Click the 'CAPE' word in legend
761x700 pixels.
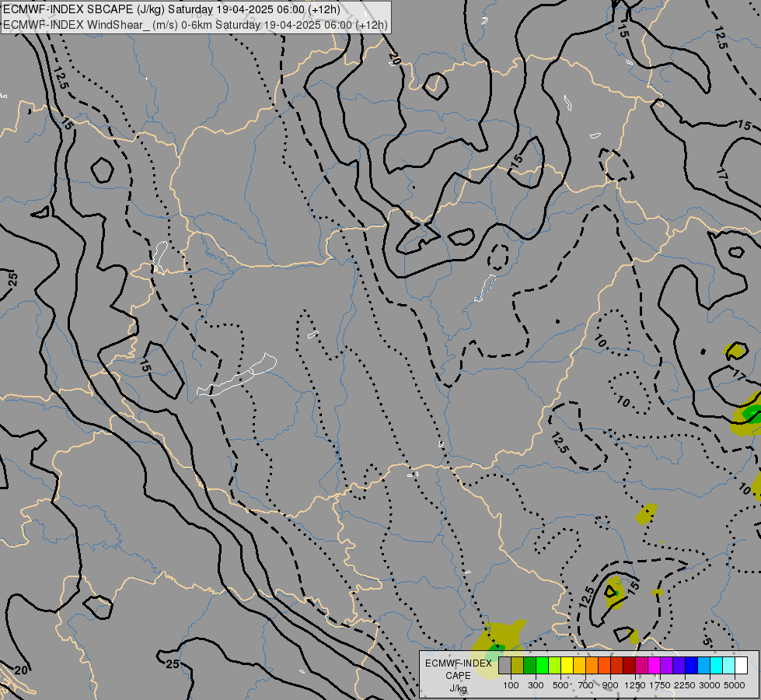point(458,676)
